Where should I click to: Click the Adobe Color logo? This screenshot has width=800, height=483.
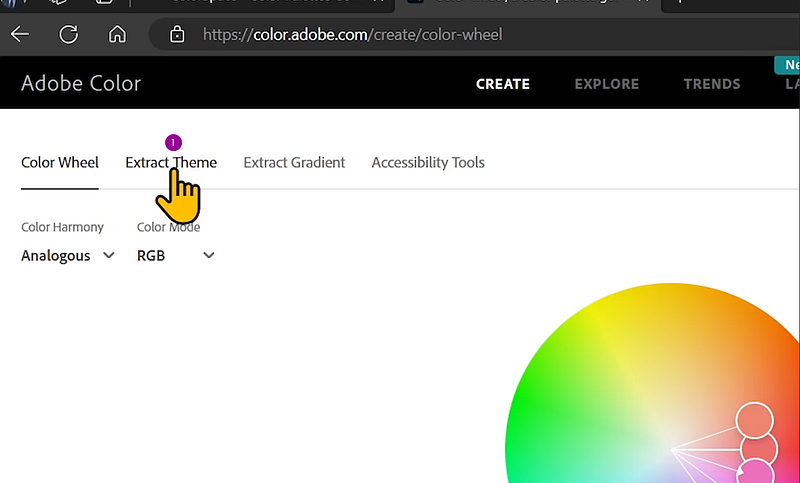tap(81, 83)
